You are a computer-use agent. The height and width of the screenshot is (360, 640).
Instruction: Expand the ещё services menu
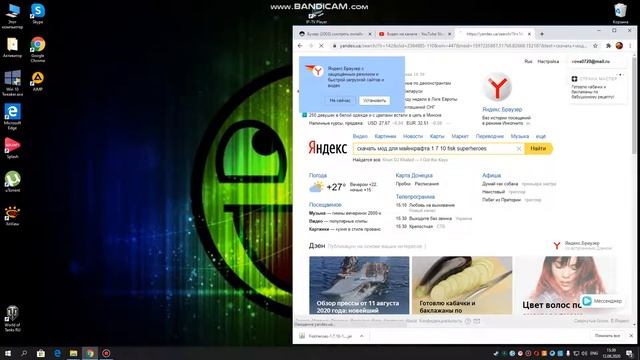click(540, 136)
